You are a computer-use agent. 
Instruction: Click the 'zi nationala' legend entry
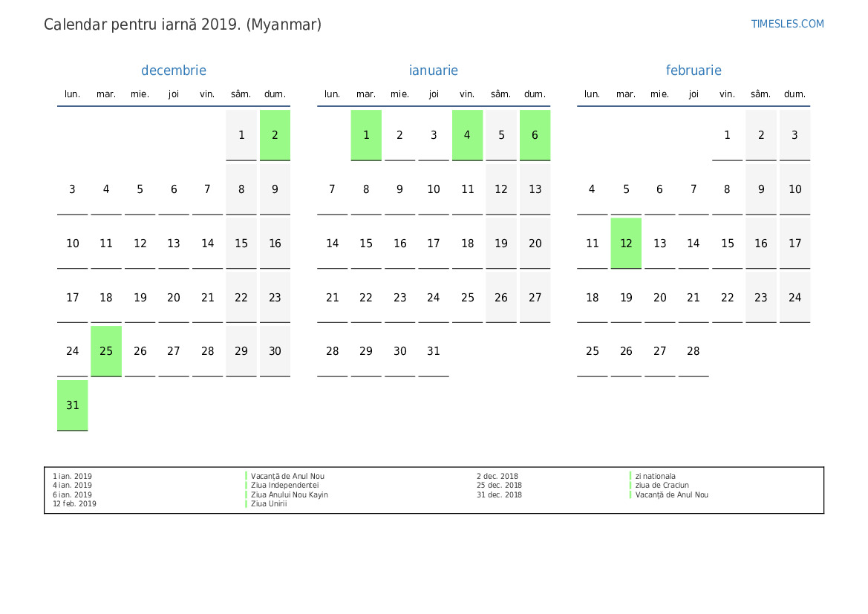click(x=656, y=476)
